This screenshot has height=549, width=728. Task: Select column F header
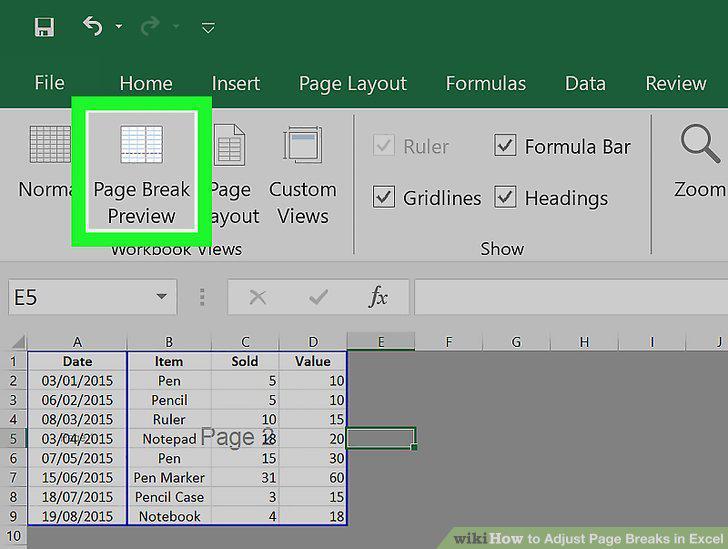pos(448,342)
